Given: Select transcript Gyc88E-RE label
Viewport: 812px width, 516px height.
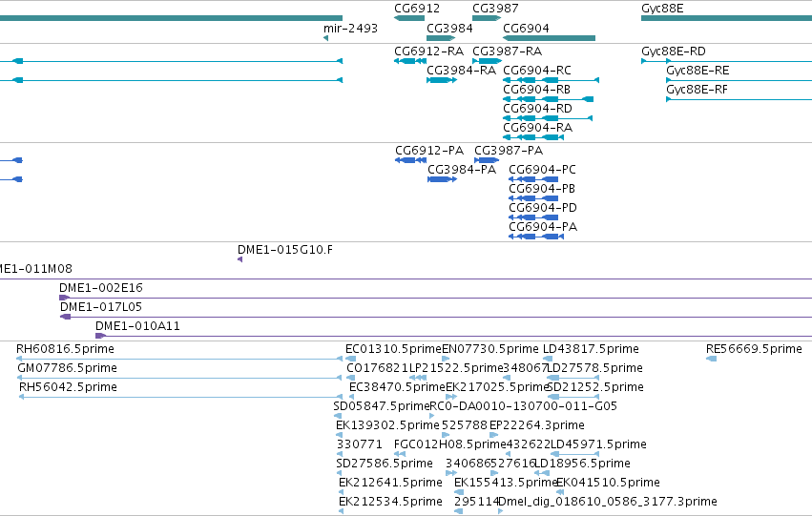Looking at the screenshot, I should [x=697, y=70].
